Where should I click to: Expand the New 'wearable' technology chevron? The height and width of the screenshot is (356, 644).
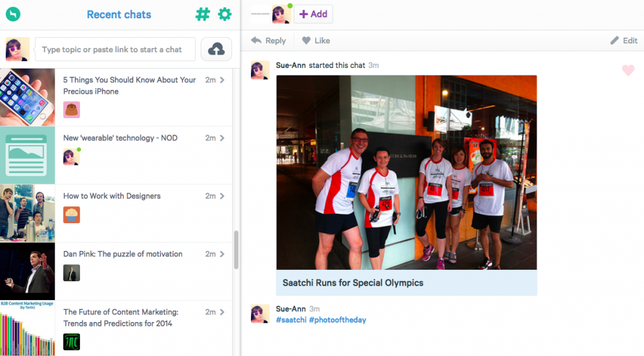[x=222, y=138]
